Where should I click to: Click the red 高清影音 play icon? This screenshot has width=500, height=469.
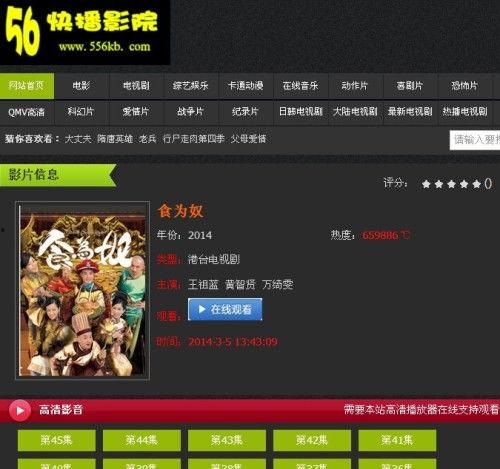pos(20,410)
